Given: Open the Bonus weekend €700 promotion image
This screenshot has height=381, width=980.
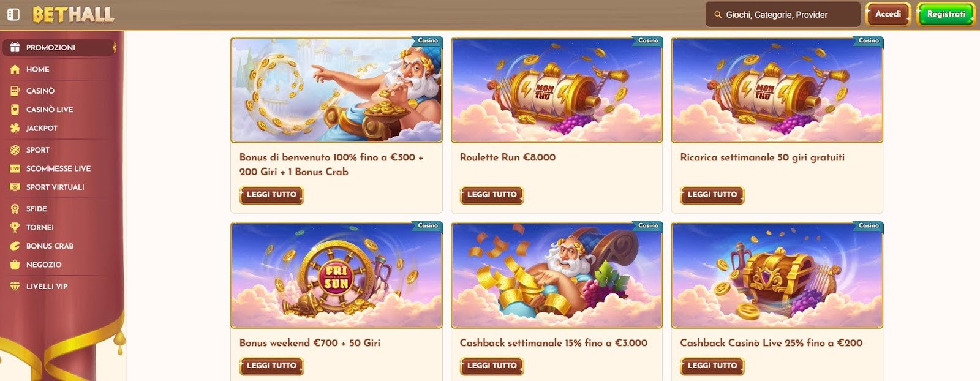Looking at the screenshot, I should click(336, 275).
